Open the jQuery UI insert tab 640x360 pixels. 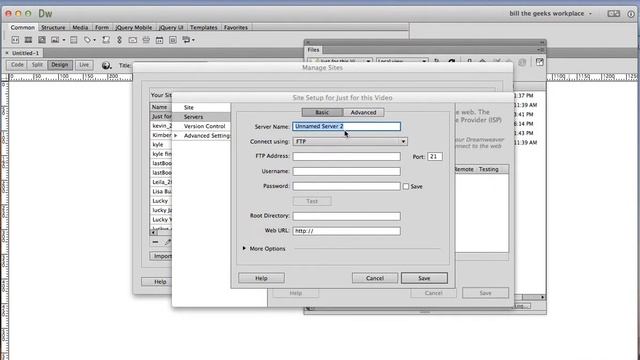[x=171, y=27]
